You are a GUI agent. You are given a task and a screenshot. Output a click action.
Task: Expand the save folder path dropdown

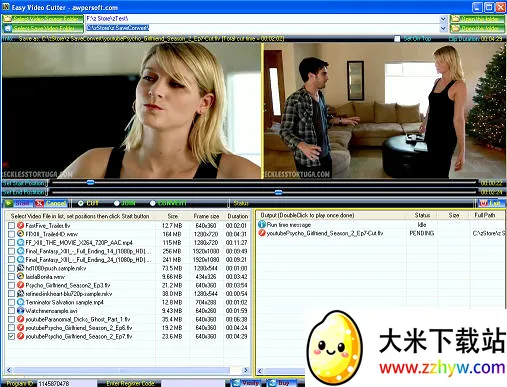coord(443,28)
